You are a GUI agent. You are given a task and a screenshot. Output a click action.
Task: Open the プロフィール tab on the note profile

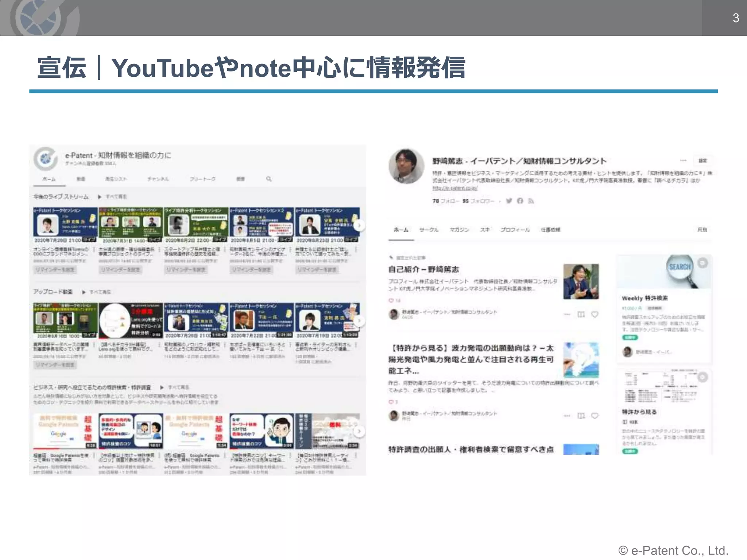coord(515,230)
